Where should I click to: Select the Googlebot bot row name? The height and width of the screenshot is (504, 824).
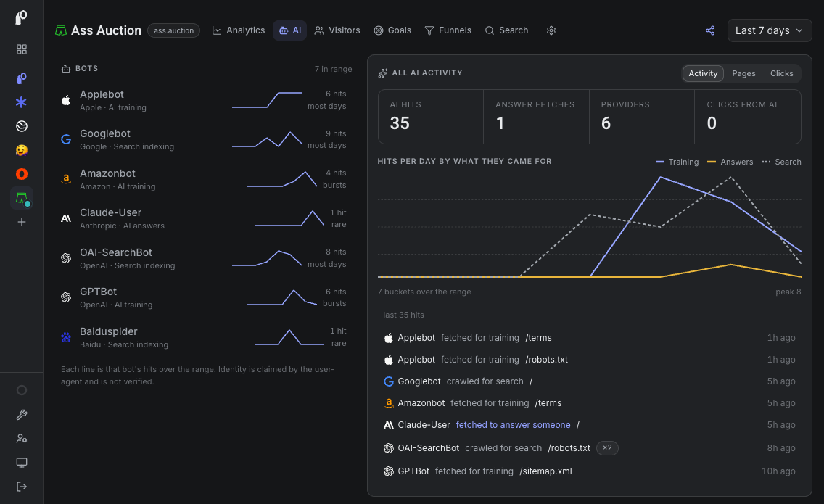click(x=104, y=134)
